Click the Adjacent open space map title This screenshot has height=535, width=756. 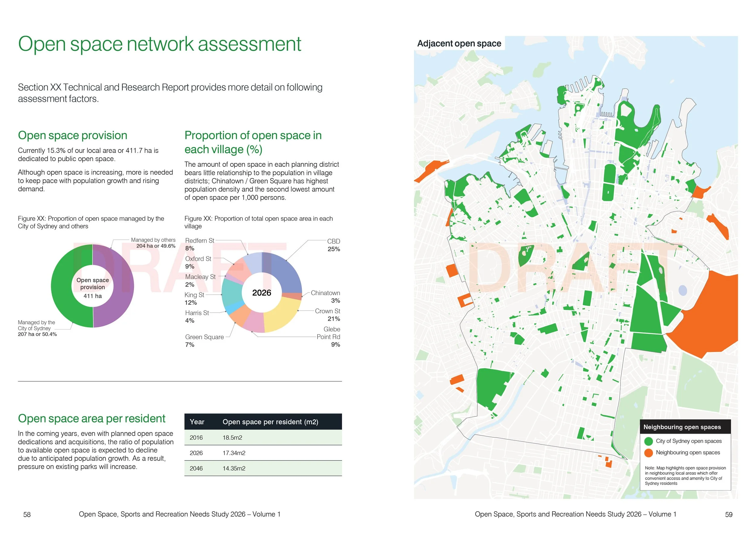pyautogui.click(x=459, y=44)
